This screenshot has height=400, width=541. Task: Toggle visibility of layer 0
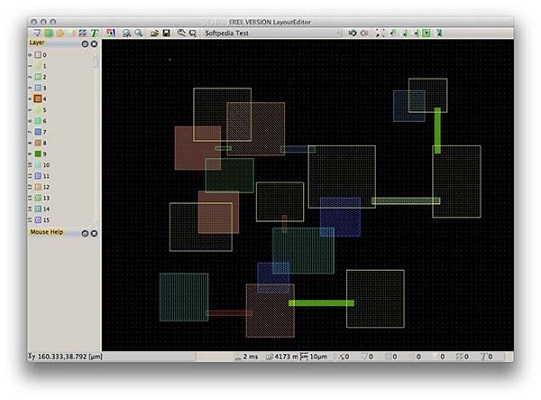click(30, 55)
